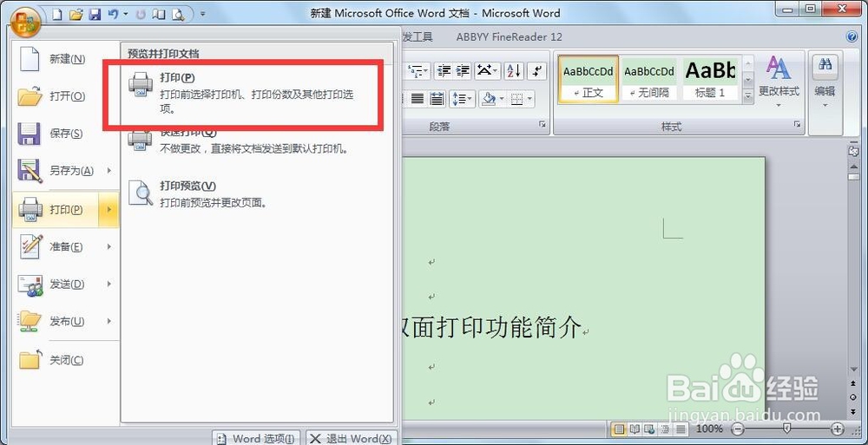Choose 打开(O) in the Office menu
The image size is (868, 445).
tap(65, 96)
